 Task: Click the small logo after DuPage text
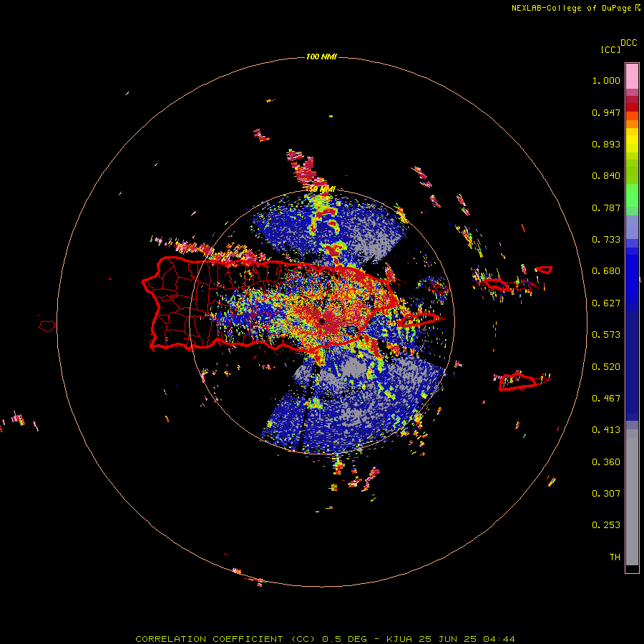click(638, 8)
